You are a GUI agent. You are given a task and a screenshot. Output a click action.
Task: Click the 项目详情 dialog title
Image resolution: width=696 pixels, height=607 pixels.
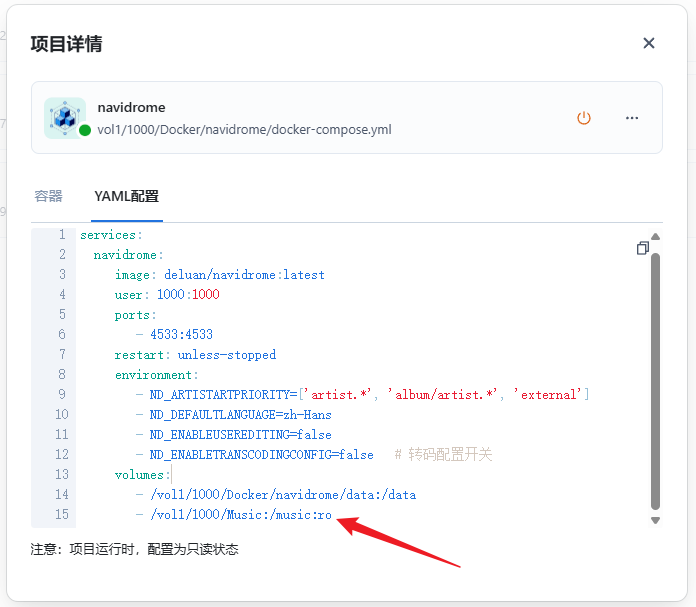[66, 44]
